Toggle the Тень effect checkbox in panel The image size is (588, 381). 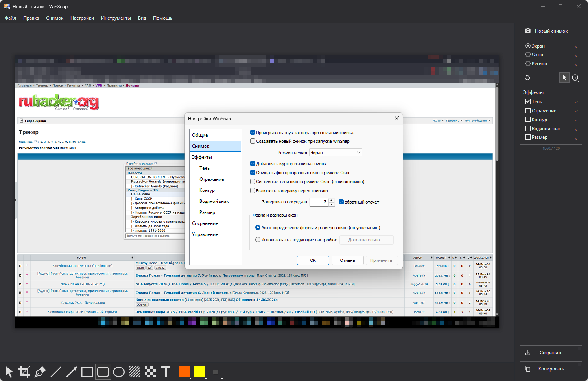tap(528, 102)
